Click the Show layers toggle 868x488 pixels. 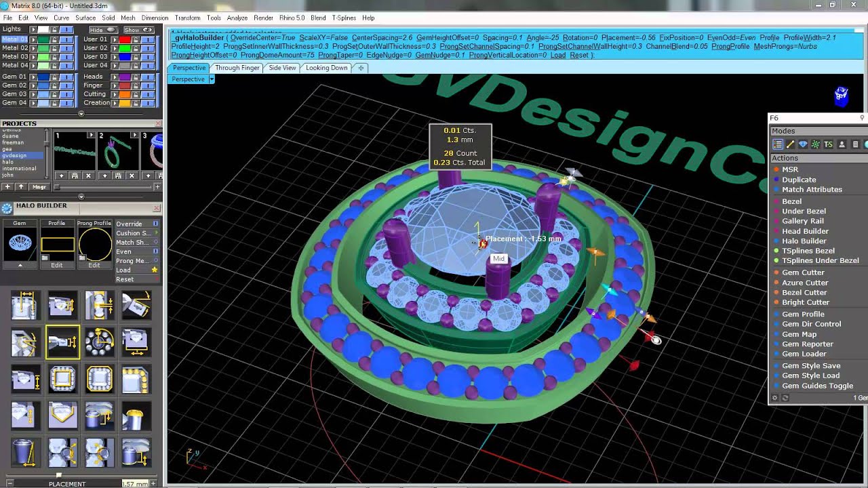138,30
